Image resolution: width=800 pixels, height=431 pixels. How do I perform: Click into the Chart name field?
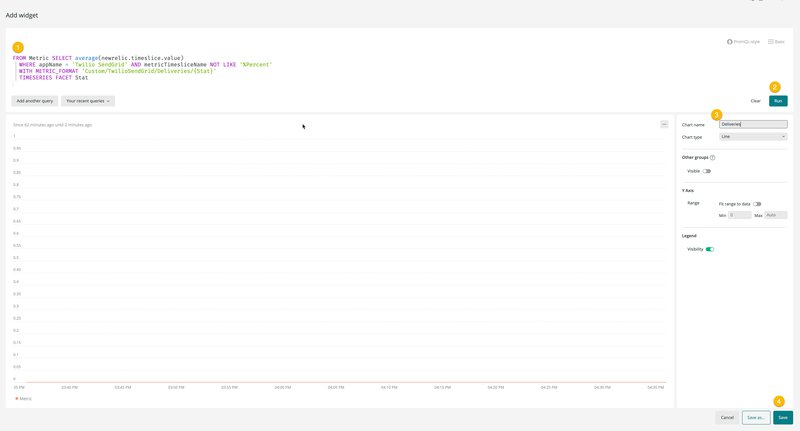(x=753, y=124)
